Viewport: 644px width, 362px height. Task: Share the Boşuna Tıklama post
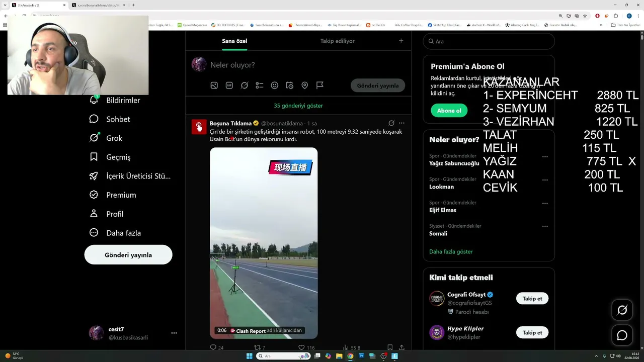pyautogui.click(x=401, y=347)
